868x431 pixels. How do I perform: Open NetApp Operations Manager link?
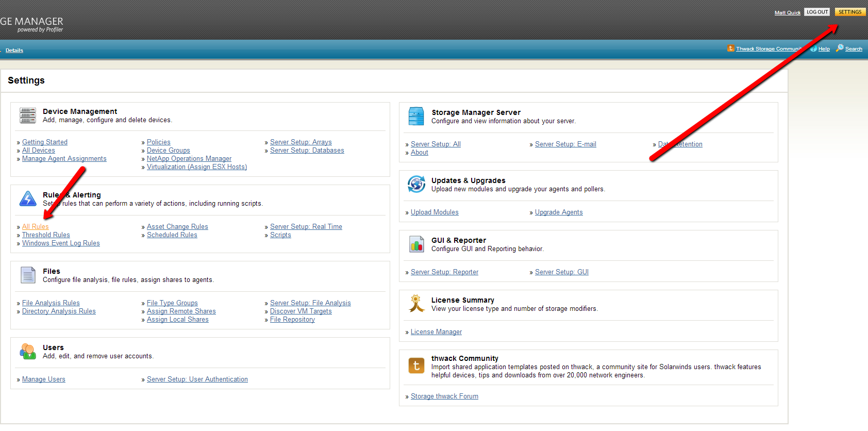189,159
